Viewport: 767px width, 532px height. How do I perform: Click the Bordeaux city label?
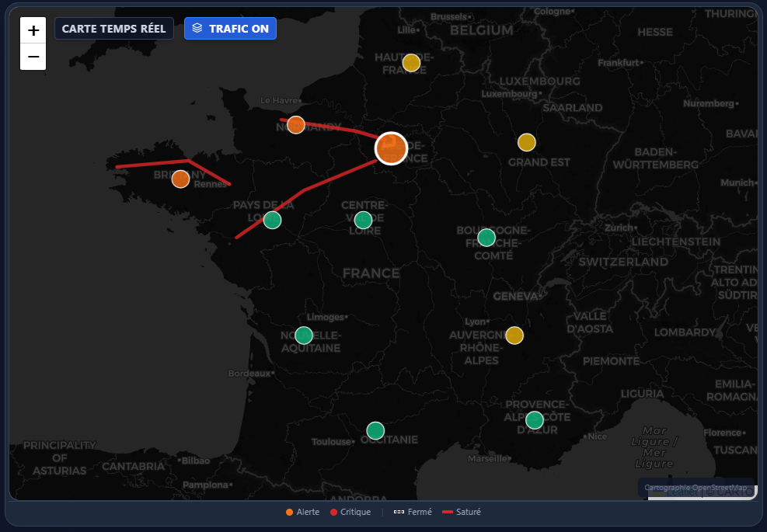pos(249,374)
